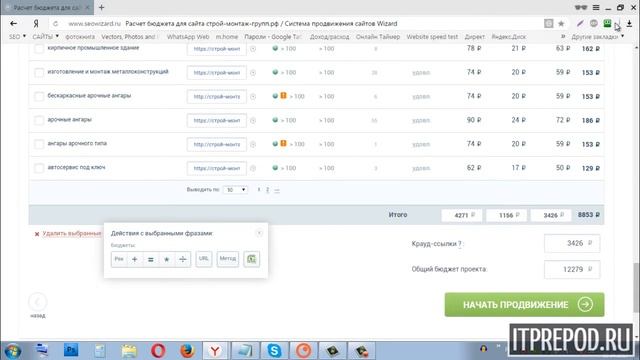640x360 pixels.
Task: Expand the САЙТЫ bookmarks folder
Action: click(45, 37)
